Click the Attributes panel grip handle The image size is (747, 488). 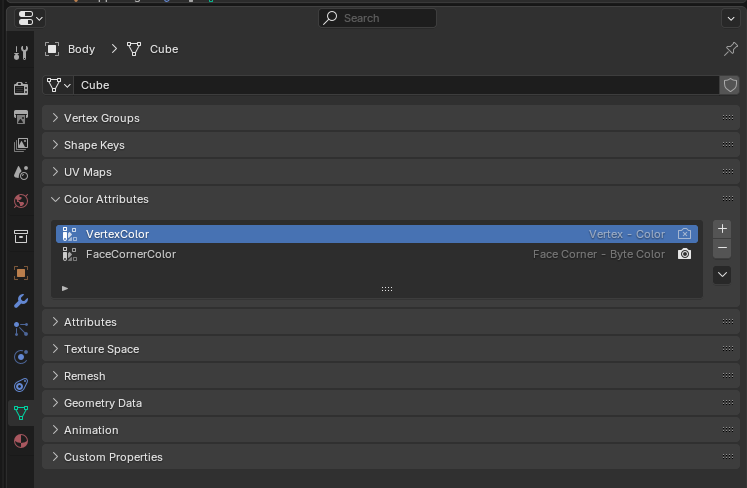(727, 322)
